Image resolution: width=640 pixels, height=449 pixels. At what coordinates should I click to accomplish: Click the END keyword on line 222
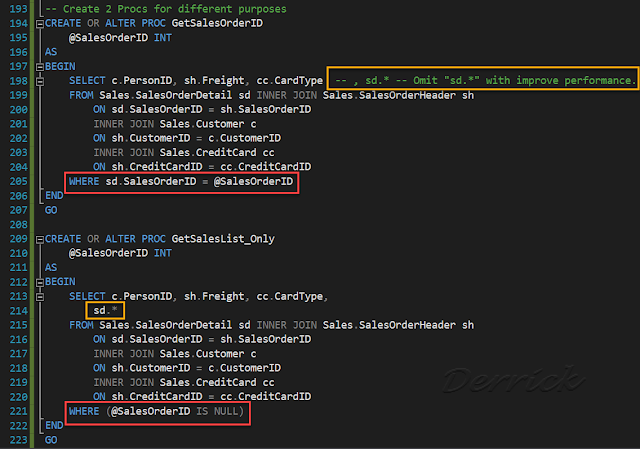[x=54, y=425]
